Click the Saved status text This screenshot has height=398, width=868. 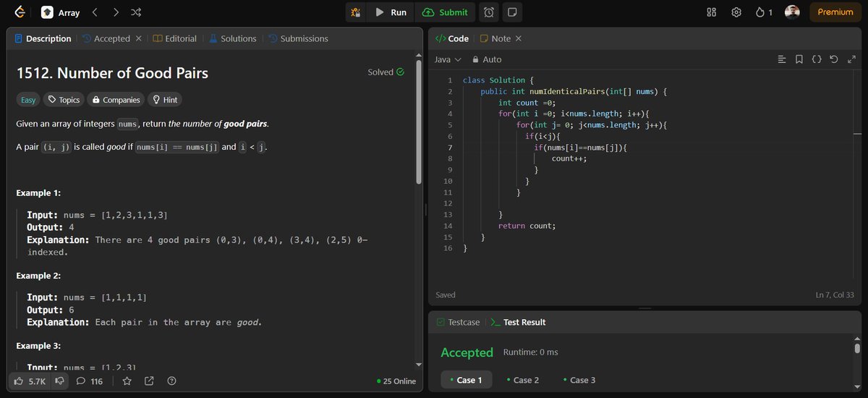(x=446, y=295)
